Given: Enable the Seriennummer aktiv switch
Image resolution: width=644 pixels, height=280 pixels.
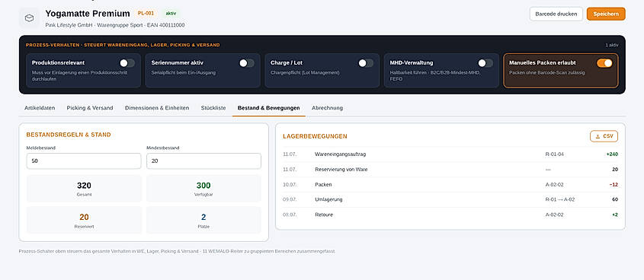Looking at the screenshot, I should (246, 62).
